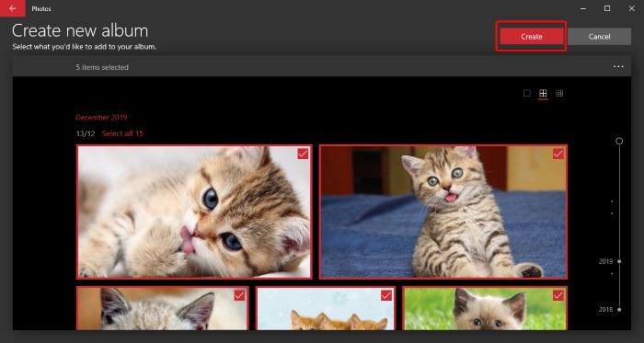
Task: Uncheck the gray-eared kitten photo checkbox
Action: pos(239,295)
